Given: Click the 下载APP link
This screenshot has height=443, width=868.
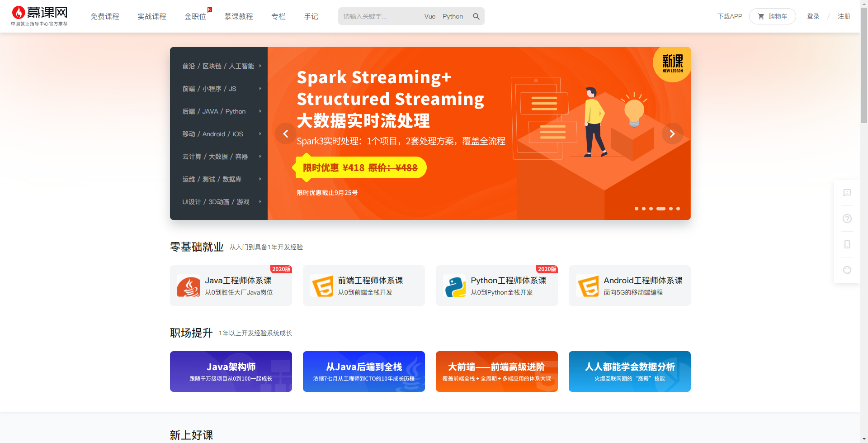Looking at the screenshot, I should click(x=730, y=16).
